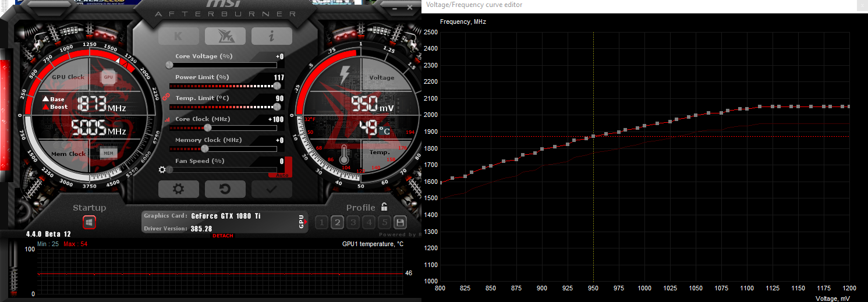Screen dimensions: 868x302
Task: Click the Fan Speed slider handle
Action: click(x=169, y=170)
